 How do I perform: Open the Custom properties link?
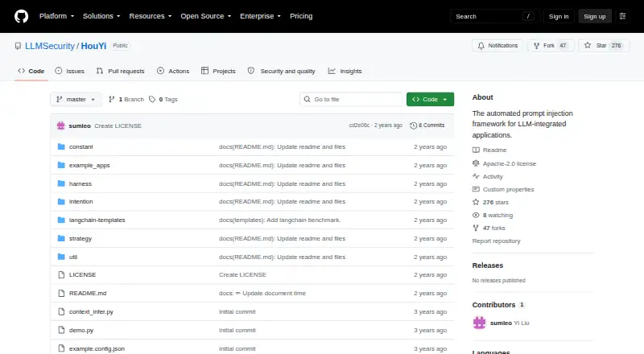coord(503,189)
